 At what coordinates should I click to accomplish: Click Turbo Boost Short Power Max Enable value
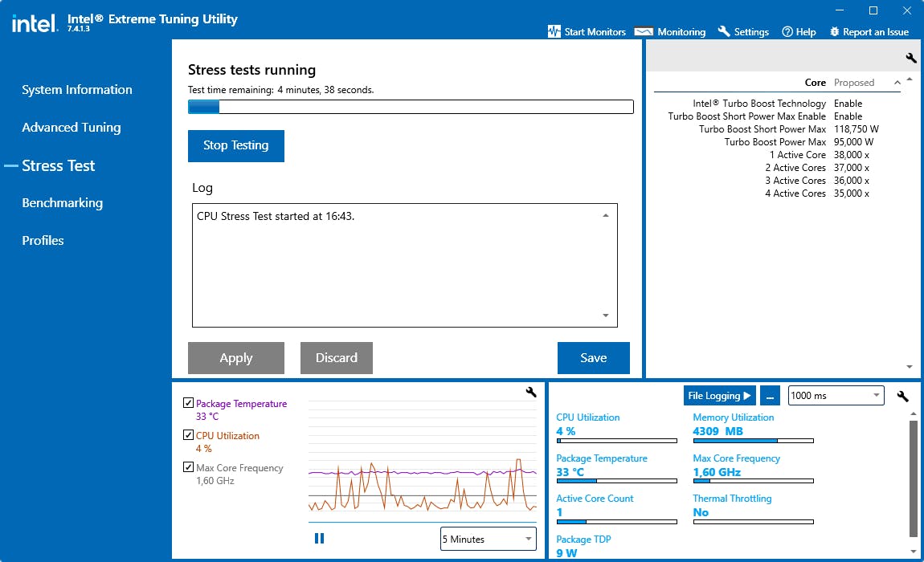848,116
